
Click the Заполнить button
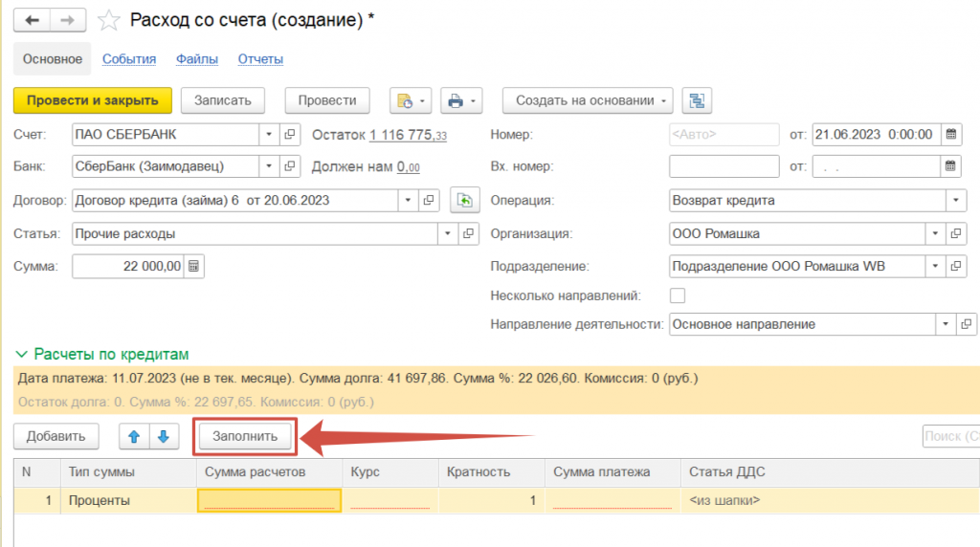(245, 436)
